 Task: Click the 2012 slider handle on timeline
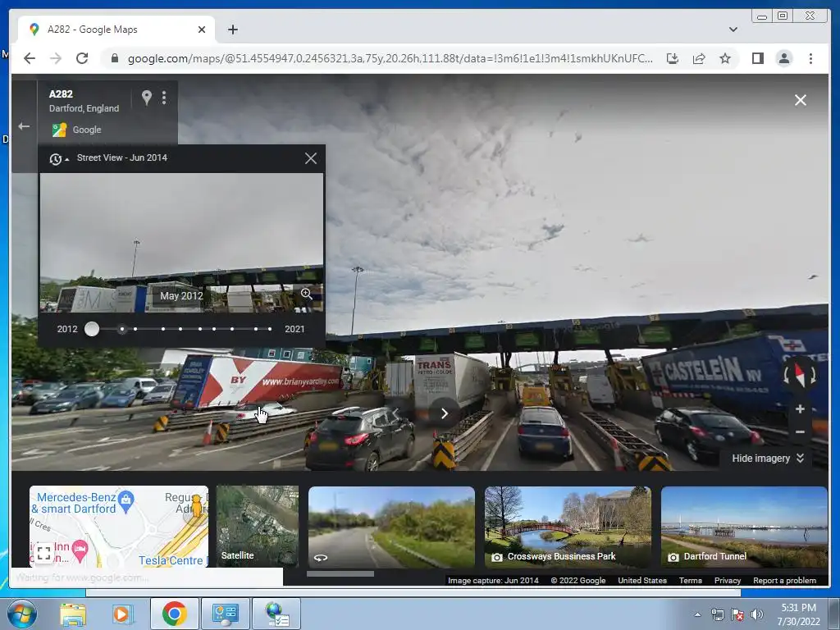(92, 329)
